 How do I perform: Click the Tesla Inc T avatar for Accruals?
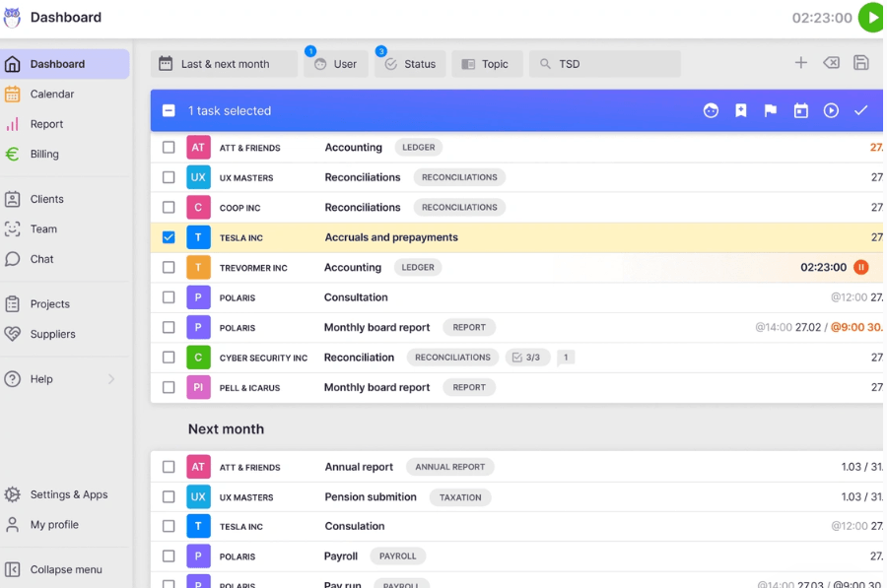[198, 237]
